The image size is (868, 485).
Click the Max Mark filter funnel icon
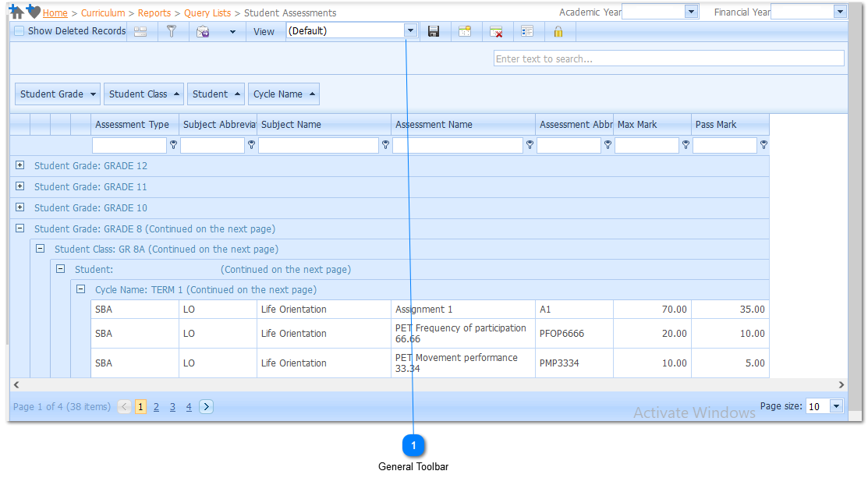686,144
